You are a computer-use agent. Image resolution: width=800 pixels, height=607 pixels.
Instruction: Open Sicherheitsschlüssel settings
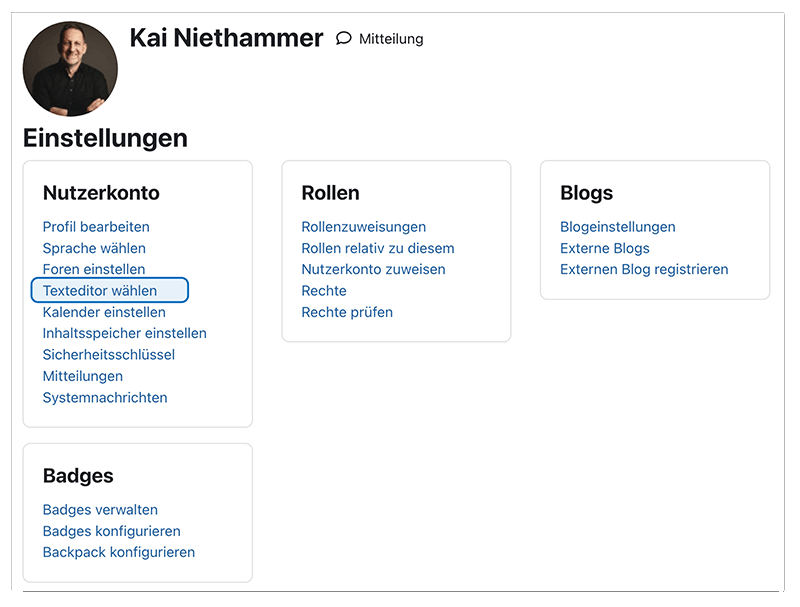click(x=108, y=355)
